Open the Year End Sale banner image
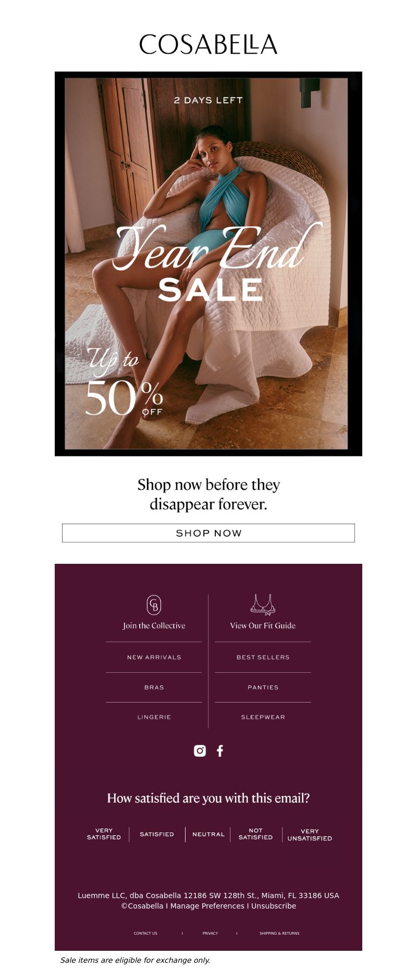The image size is (417, 980). tap(208, 264)
